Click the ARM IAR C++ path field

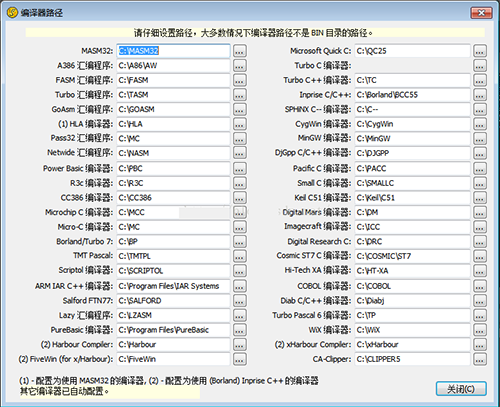pos(173,286)
